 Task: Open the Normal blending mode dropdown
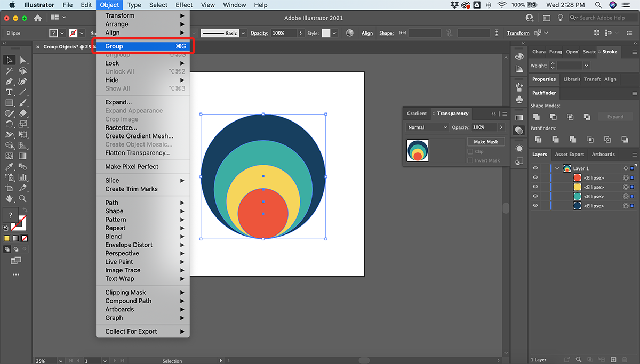pos(427,127)
